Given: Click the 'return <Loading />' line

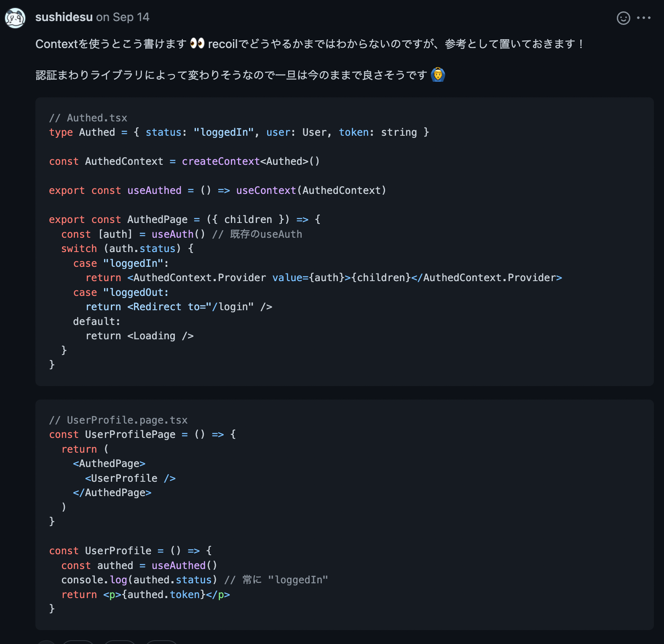Looking at the screenshot, I should point(139,336).
